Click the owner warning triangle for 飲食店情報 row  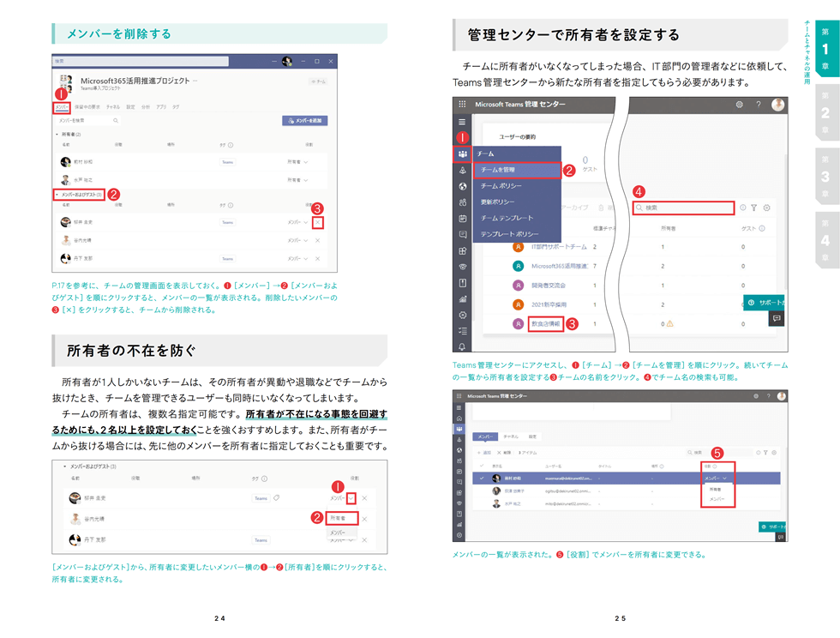[669, 323]
